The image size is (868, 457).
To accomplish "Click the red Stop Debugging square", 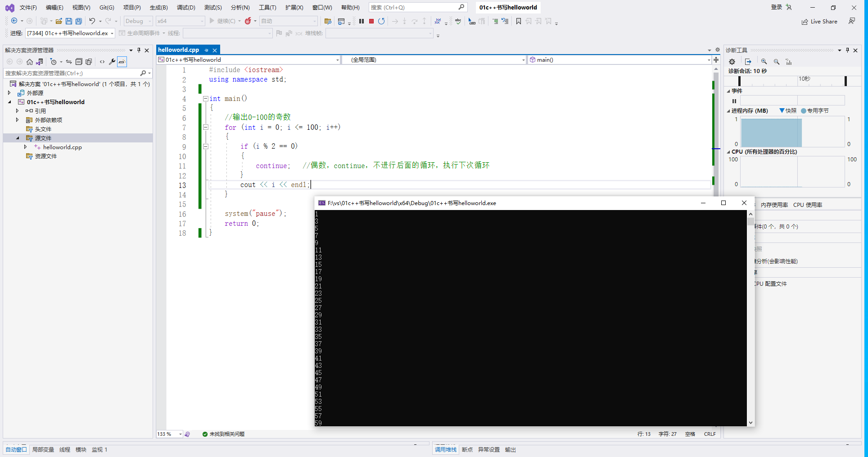I will [371, 21].
